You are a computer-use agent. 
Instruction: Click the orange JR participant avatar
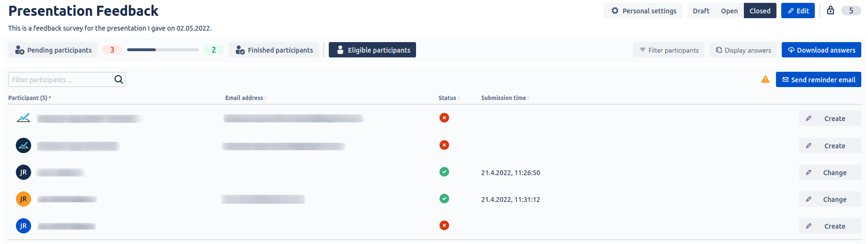coord(23,199)
